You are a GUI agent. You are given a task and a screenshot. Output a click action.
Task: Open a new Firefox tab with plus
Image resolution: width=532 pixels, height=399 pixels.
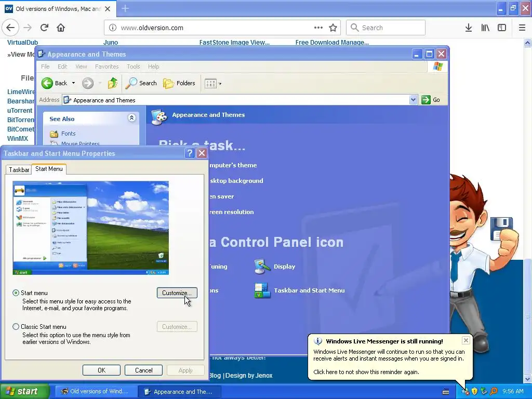click(x=125, y=8)
